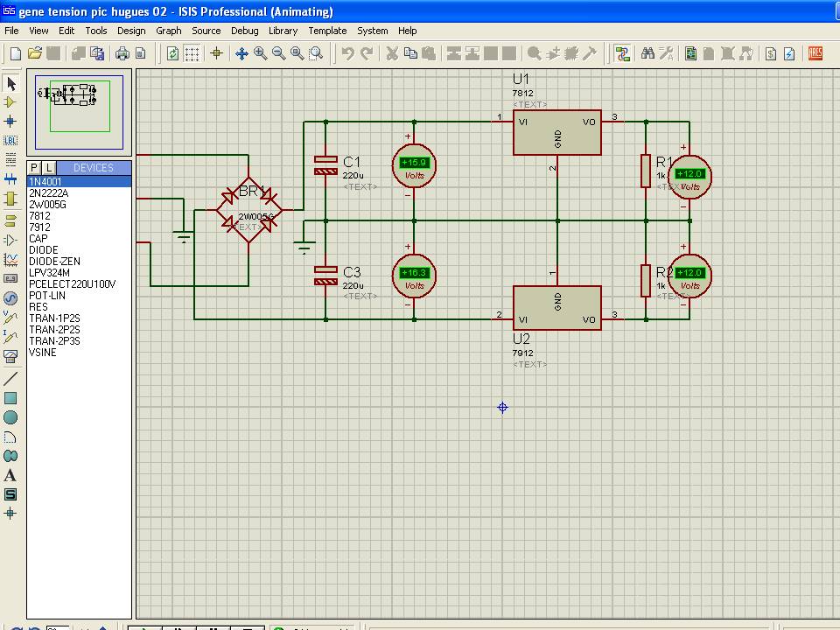
Task: Click the Zoom In magnifier icon
Action: point(260,53)
